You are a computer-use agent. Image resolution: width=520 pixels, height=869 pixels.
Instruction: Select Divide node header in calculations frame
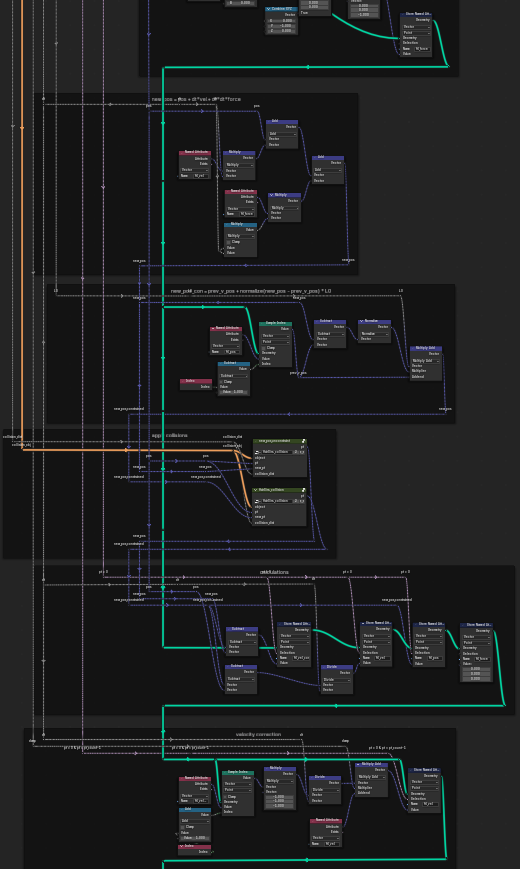337,667
